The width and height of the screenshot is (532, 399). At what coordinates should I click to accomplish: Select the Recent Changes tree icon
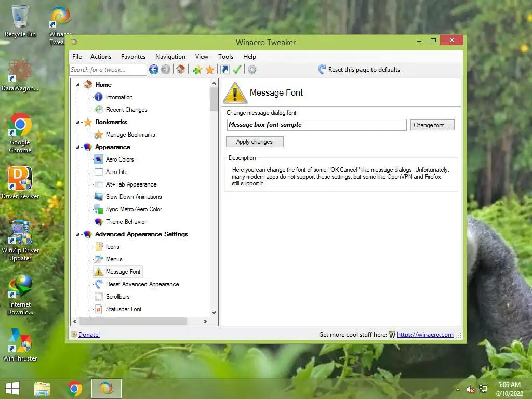[x=99, y=109]
